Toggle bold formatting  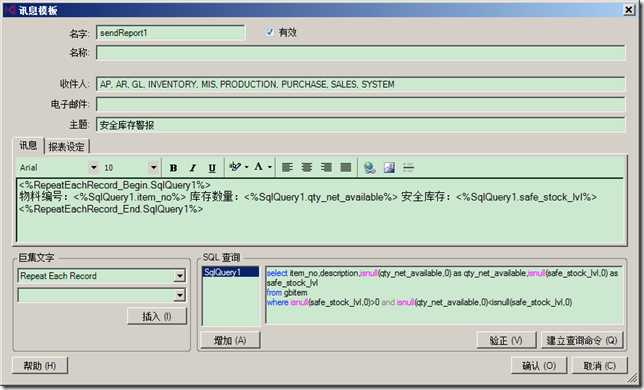pyautogui.click(x=173, y=167)
